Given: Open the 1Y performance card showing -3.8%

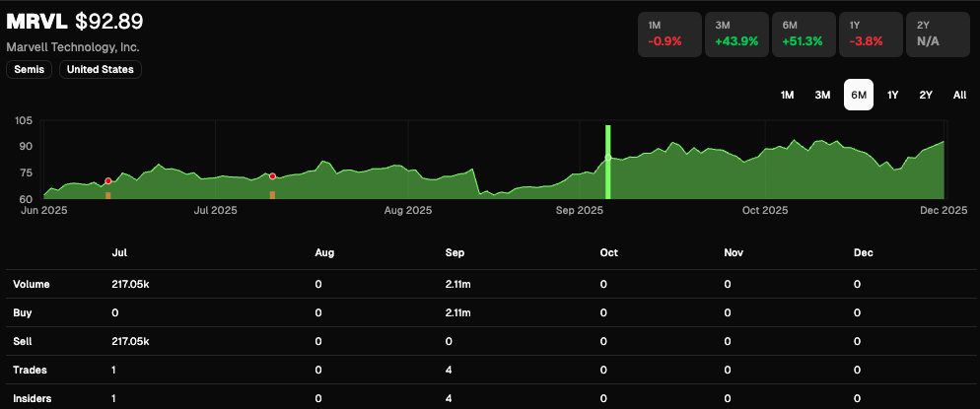Looking at the screenshot, I should 870,34.
